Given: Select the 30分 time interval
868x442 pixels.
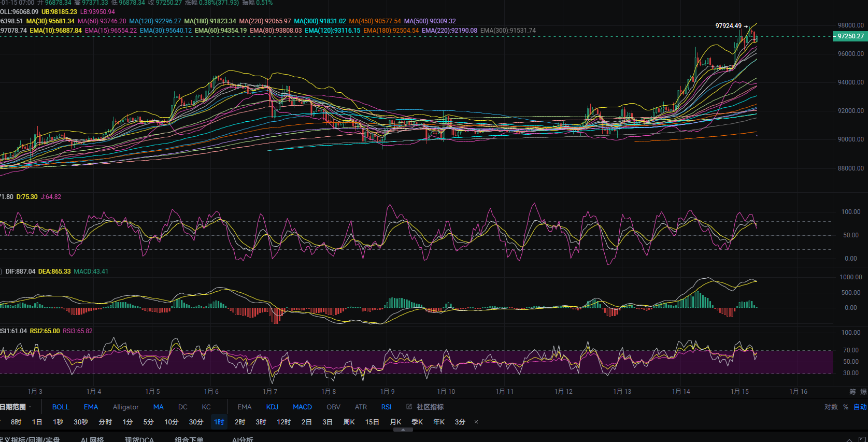Looking at the screenshot, I should (196, 422).
